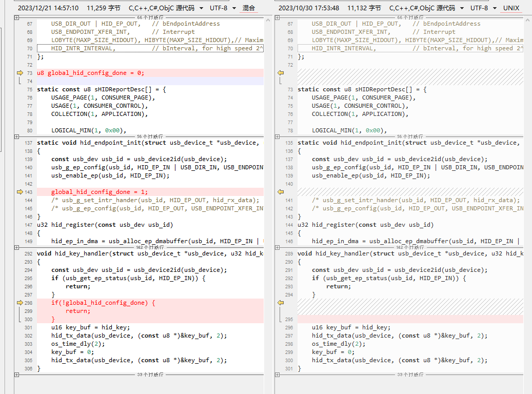532x394 pixels.
Task: Copy line 143 difference to right pane
Action: tap(19, 192)
